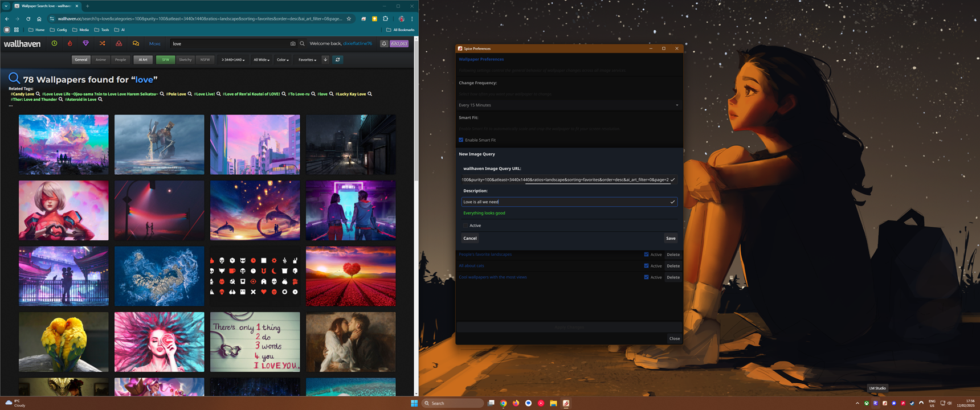Screen dimensions: 980x410
Task: Open wallhaven Hot flame icon
Action: tap(70, 43)
